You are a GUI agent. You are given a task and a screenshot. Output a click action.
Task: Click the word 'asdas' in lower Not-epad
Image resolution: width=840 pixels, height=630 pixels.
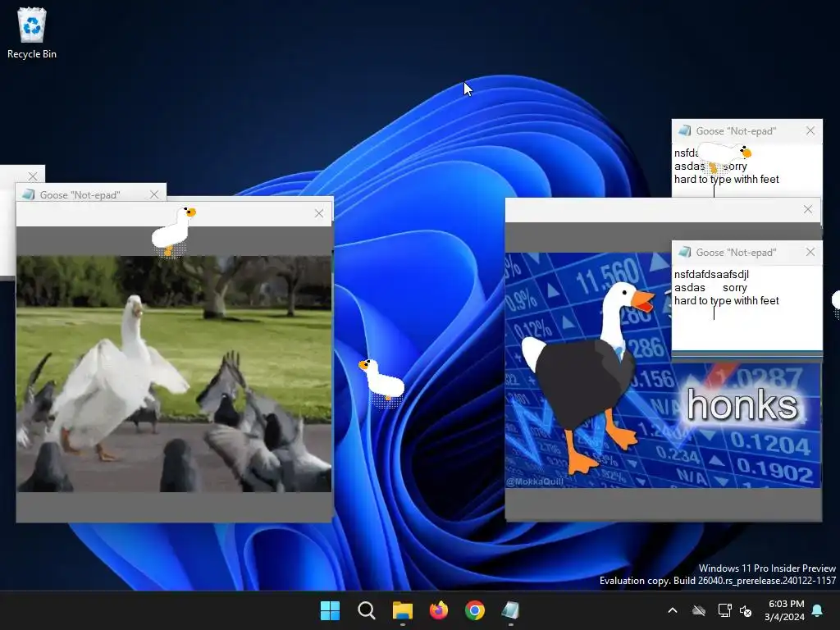(689, 288)
